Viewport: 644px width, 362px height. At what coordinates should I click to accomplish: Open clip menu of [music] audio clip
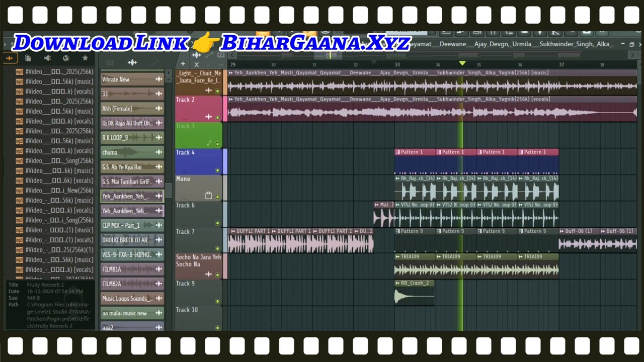pos(231,73)
